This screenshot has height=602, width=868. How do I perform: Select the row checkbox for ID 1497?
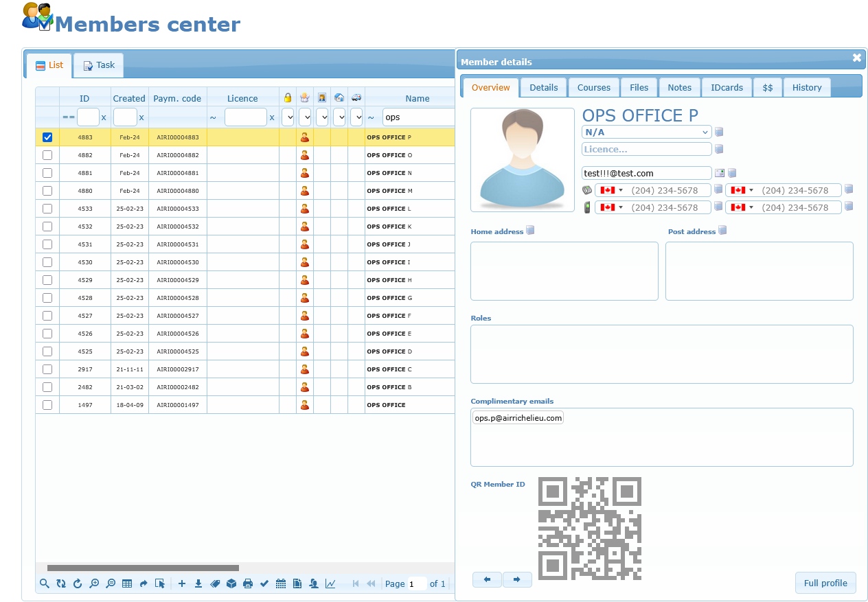tap(47, 405)
